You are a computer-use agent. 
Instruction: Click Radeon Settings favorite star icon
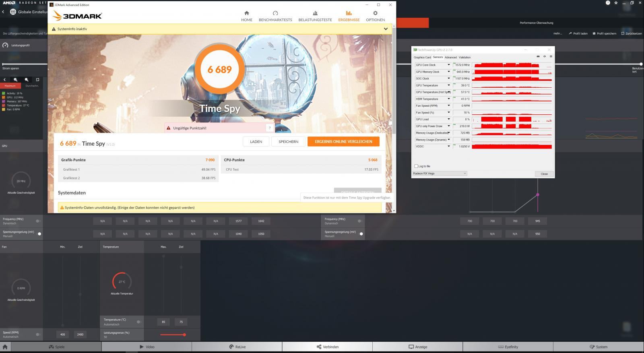click(x=616, y=3)
